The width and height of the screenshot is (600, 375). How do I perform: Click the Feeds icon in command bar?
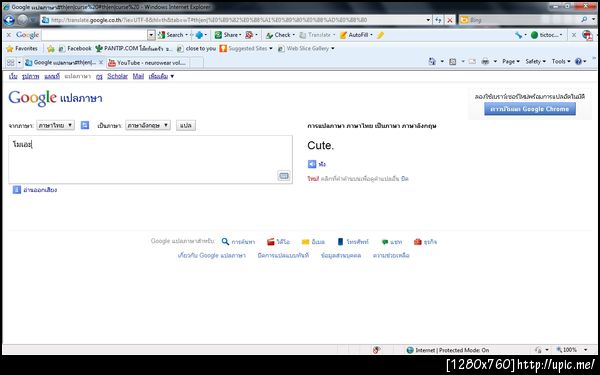coord(452,61)
